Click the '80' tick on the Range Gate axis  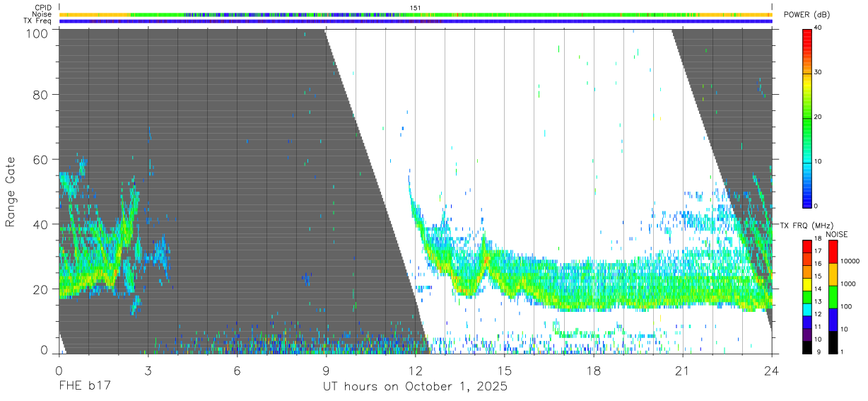(x=42, y=95)
